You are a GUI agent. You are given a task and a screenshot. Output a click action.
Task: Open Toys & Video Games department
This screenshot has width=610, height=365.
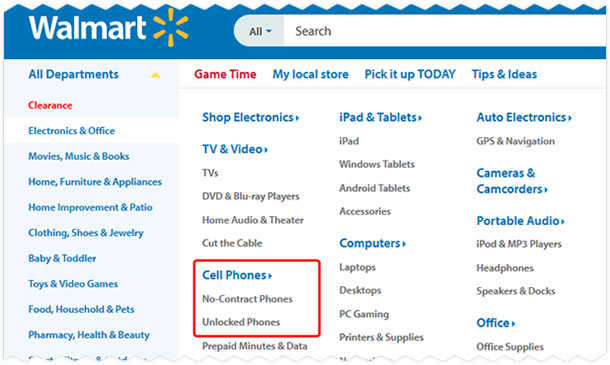click(73, 284)
